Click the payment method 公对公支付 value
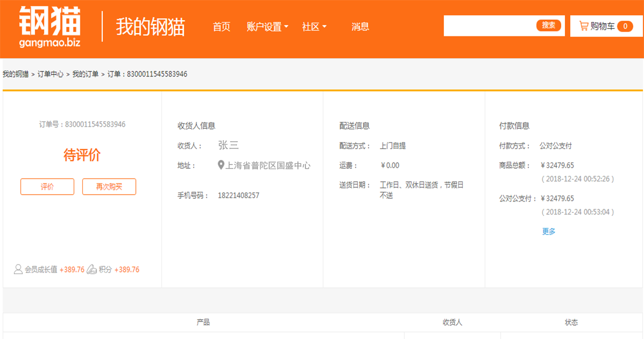This screenshot has height=339, width=644. click(x=556, y=145)
